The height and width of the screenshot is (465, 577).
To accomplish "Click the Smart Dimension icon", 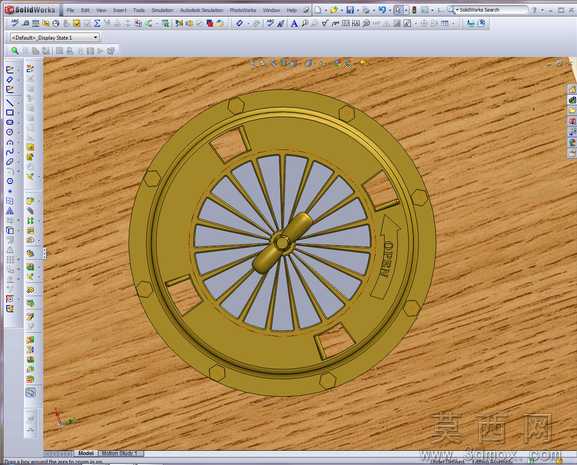I will [10, 79].
